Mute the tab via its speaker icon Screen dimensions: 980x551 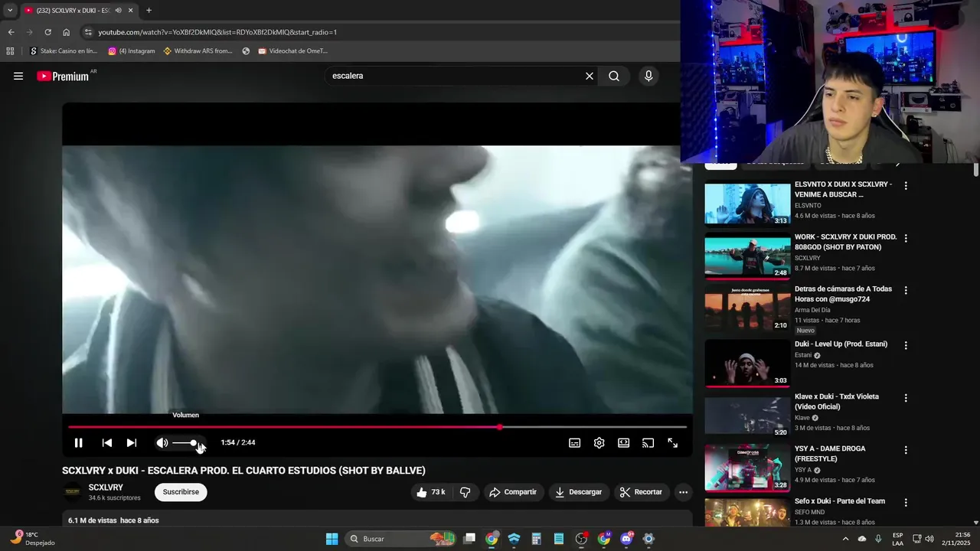118,11
